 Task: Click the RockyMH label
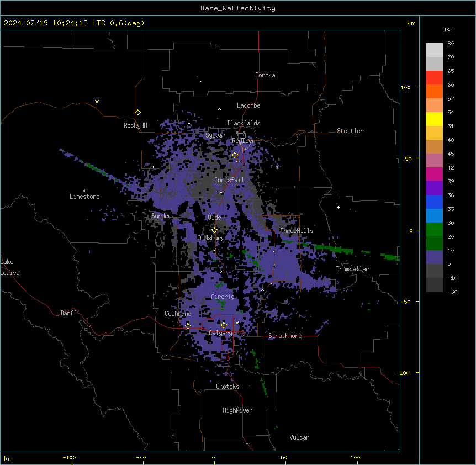coord(135,125)
